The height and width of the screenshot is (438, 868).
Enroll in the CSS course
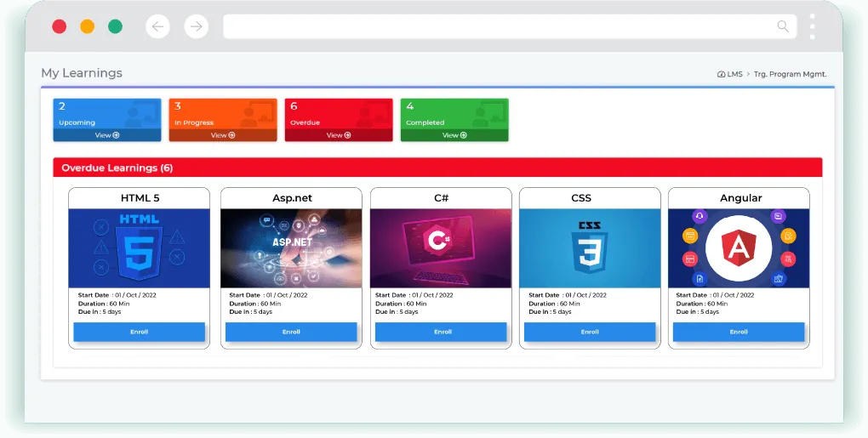(590, 332)
